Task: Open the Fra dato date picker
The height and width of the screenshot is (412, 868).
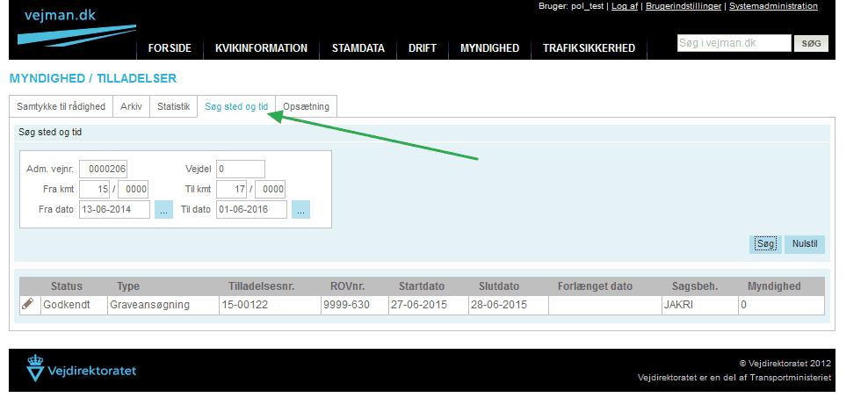Action: coord(163,210)
